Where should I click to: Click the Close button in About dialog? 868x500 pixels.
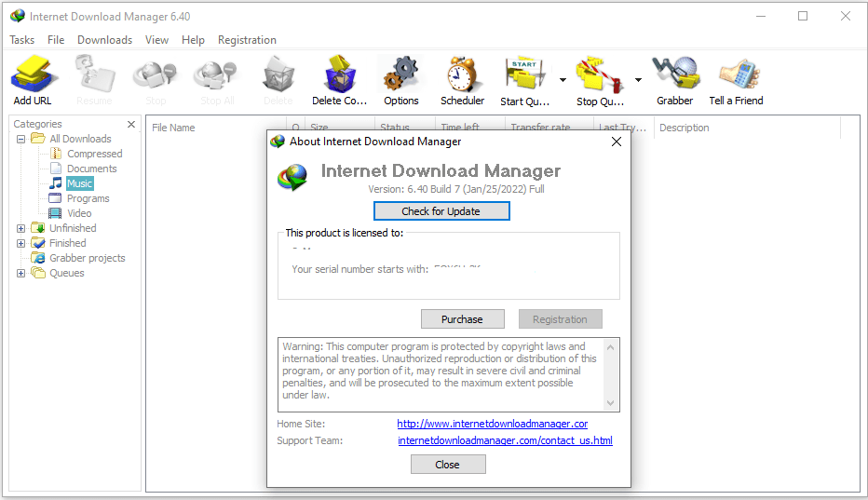[x=448, y=465]
